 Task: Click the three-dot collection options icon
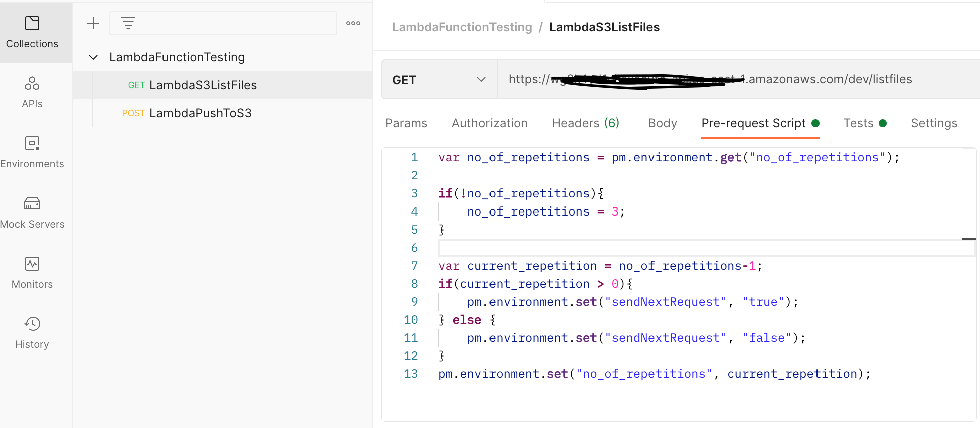click(353, 23)
